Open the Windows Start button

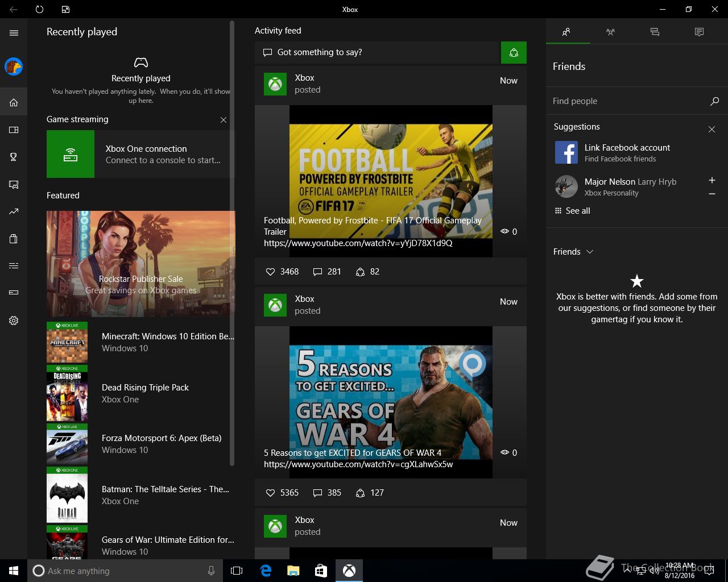(14, 571)
